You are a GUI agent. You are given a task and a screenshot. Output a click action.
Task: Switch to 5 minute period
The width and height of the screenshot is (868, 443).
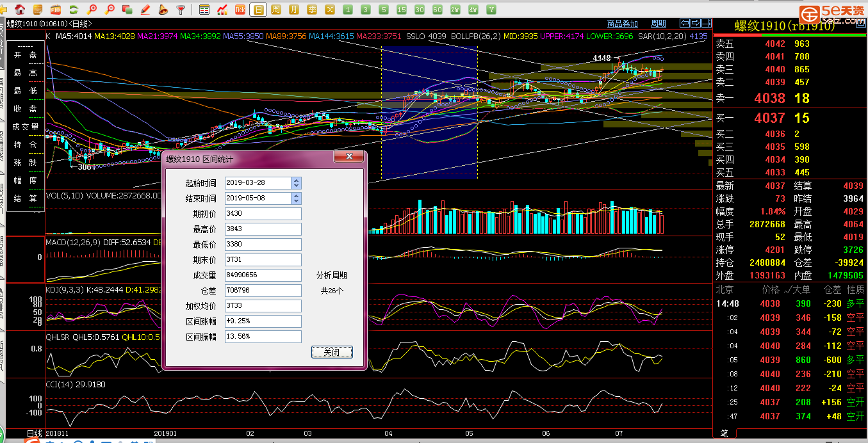(384, 10)
